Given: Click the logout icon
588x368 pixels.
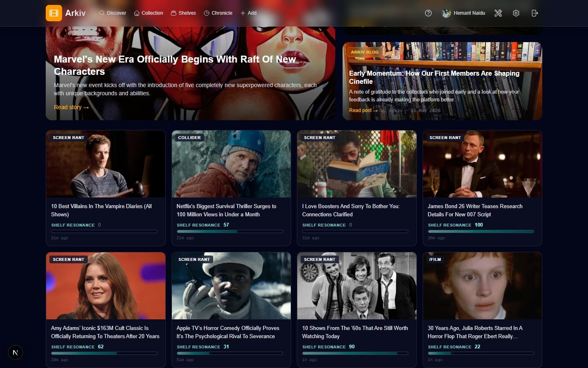Looking at the screenshot, I should pos(535,13).
